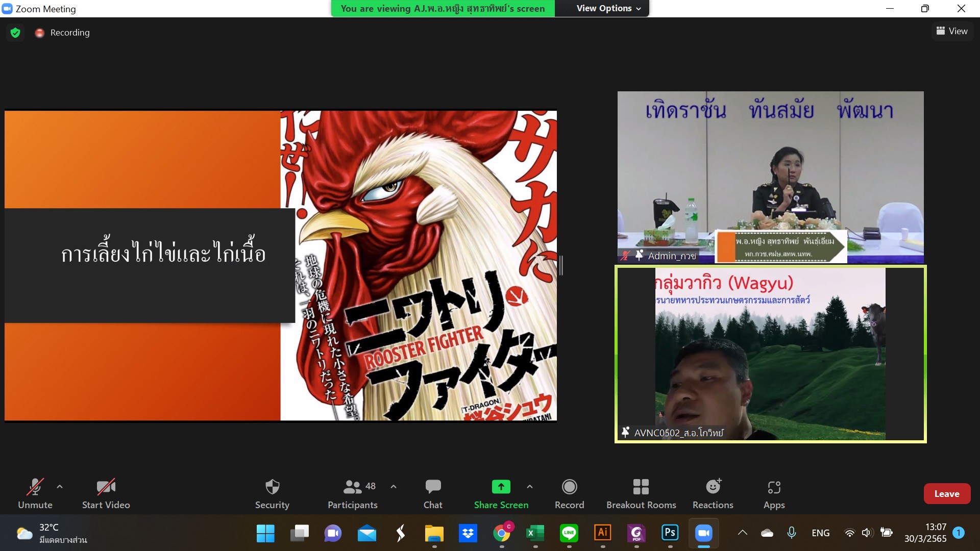Expand participants options arrow
Screen dimensions: 980x551
coord(394,487)
